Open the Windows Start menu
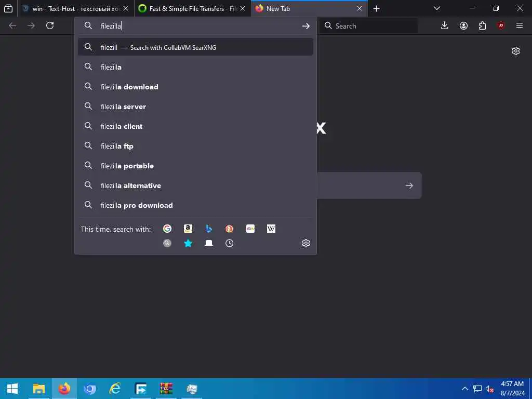Screen dimensions: 532x399 tap(12, 389)
